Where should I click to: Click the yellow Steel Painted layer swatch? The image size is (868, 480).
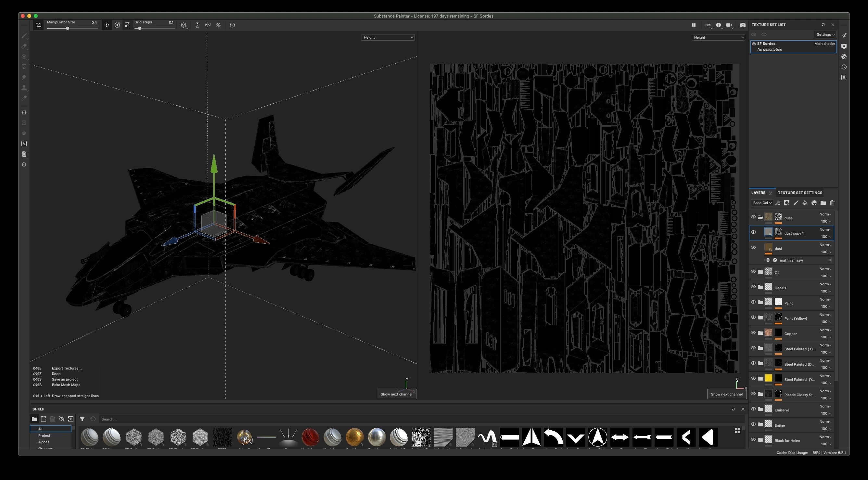(768, 378)
